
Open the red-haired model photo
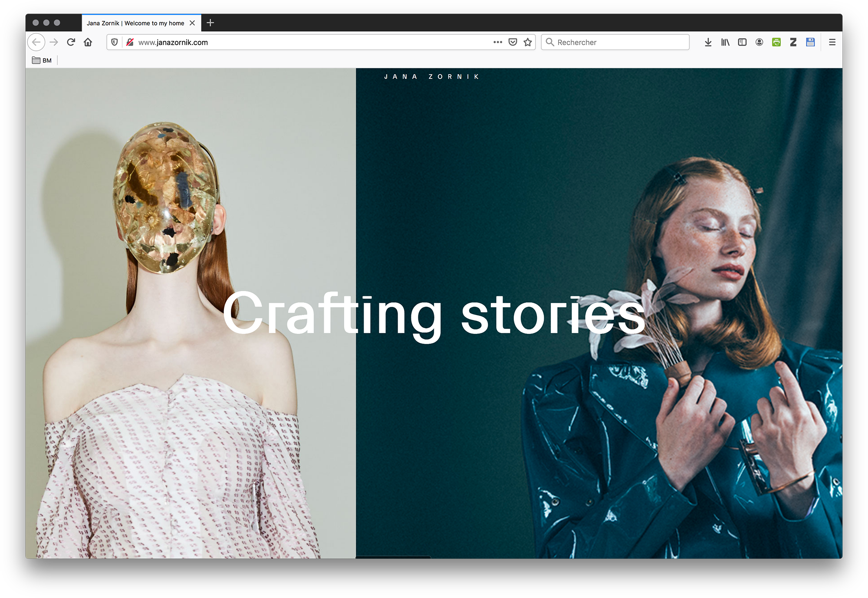(599, 313)
